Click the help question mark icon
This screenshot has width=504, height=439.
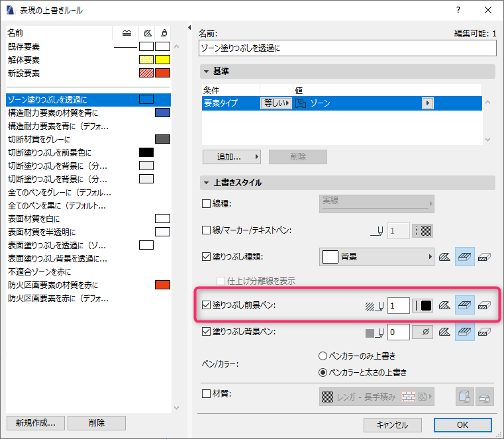coord(458,11)
